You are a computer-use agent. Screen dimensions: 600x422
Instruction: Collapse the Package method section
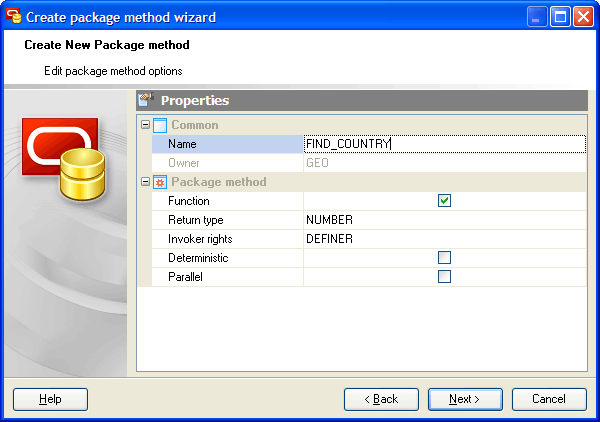click(x=145, y=182)
